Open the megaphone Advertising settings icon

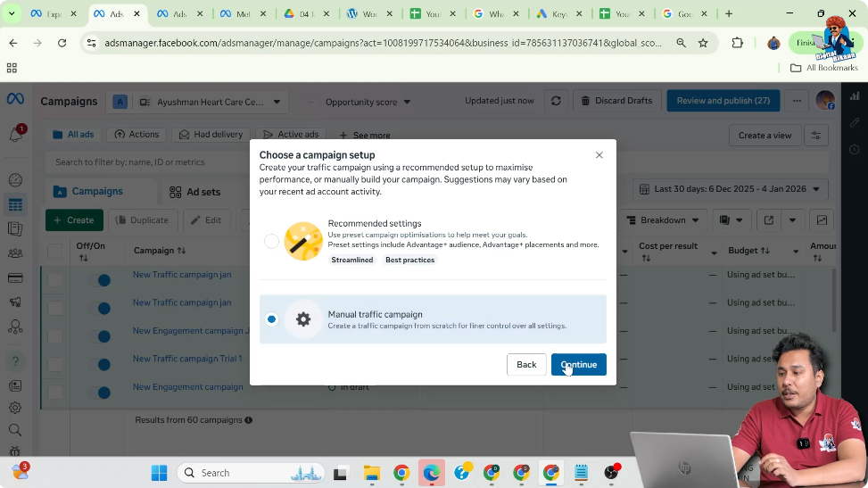[15, 302]
